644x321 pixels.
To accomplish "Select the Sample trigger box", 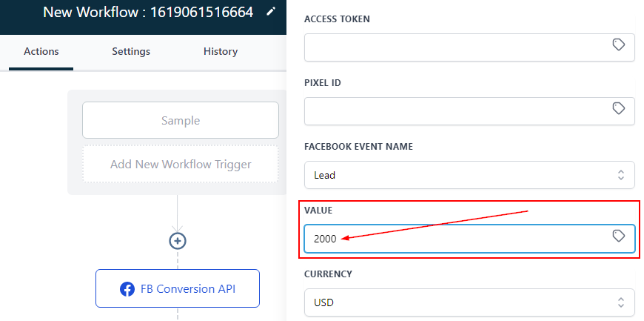I will point(181,120).
